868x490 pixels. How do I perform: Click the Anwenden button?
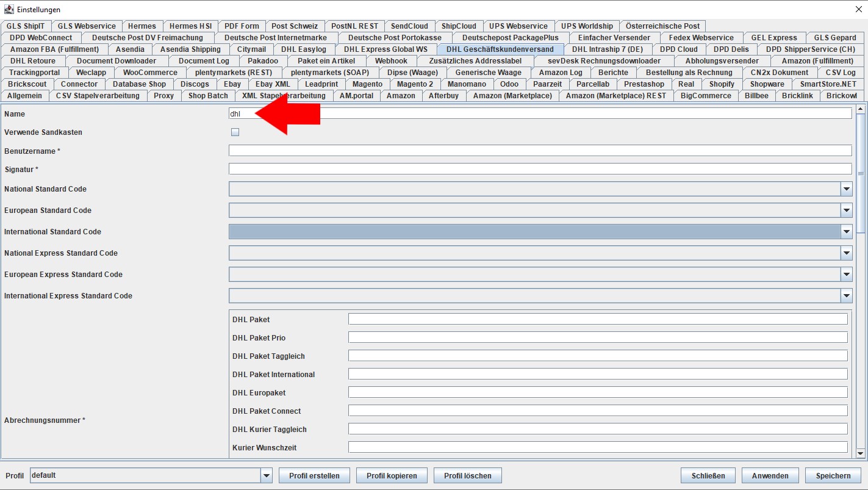tap(770, 475)
